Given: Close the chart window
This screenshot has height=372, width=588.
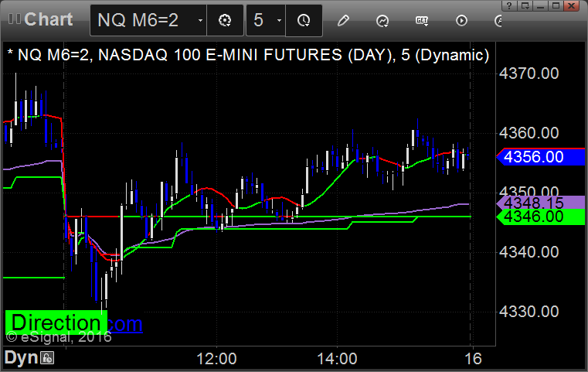Looking at the screenshot, I should (571, 5).
